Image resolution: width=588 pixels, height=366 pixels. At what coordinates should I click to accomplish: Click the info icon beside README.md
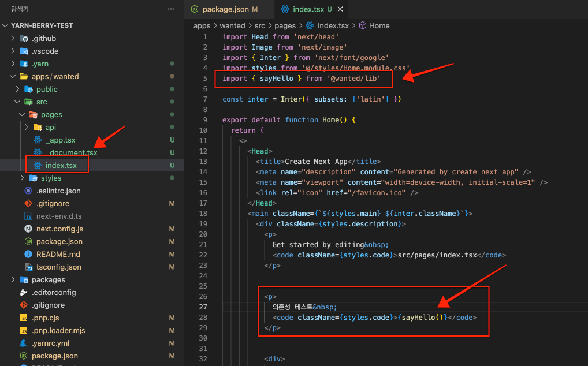click(28, 254)
